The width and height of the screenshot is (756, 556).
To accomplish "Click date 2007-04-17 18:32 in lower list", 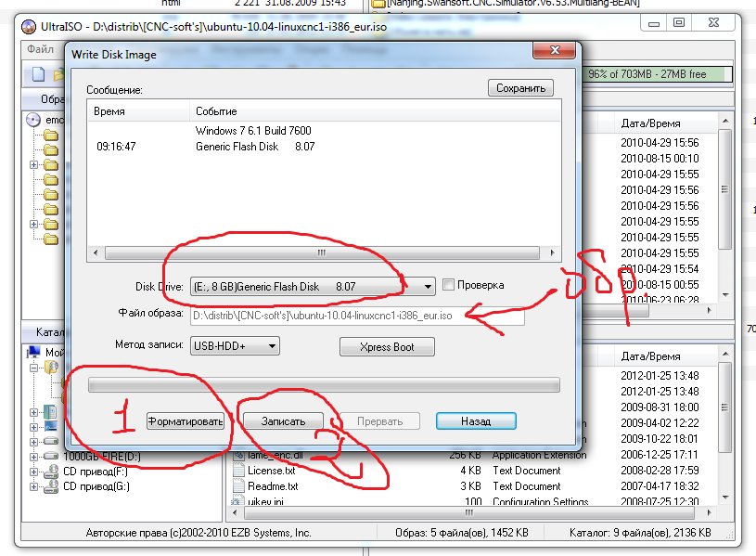I will click(x=660, y=486).
